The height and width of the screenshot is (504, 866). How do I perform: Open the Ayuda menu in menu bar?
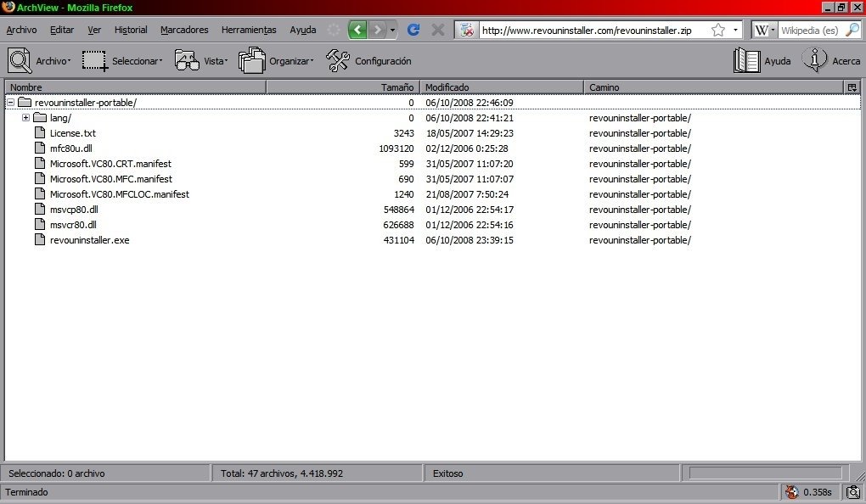click(303, 30)
